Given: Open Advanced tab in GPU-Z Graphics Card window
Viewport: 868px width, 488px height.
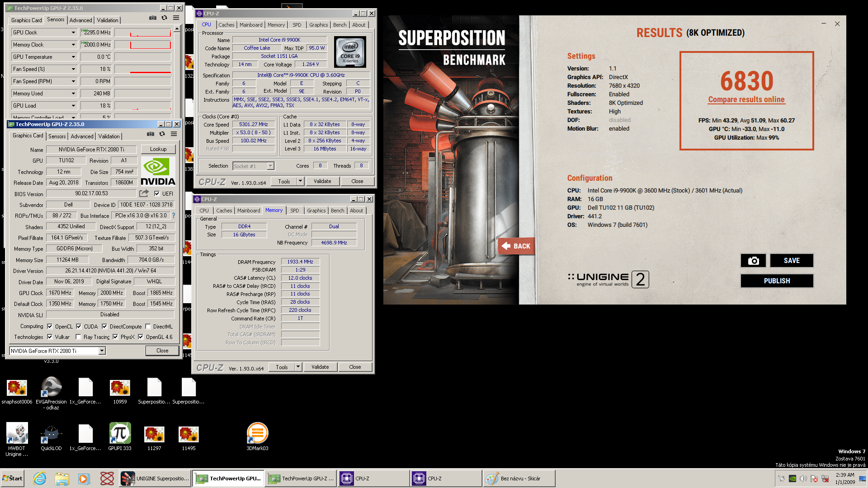Looking at the screenshot, I should tap(82, 136).
